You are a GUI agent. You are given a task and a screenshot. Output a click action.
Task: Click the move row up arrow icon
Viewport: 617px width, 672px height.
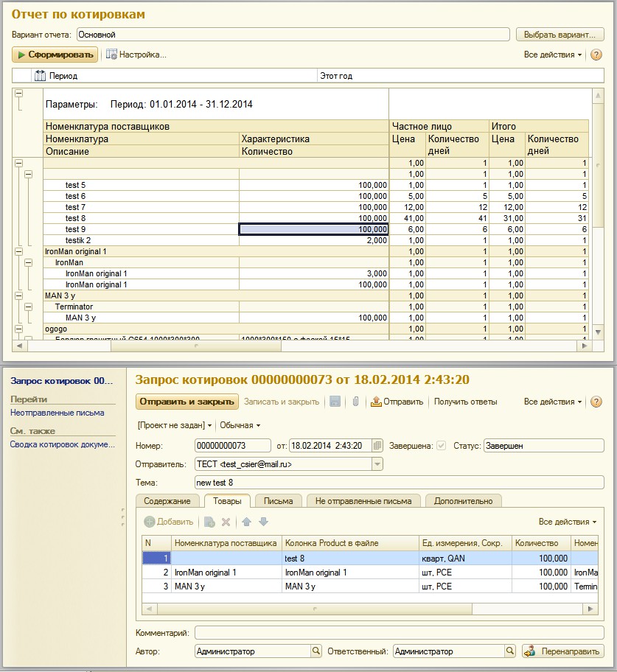pyautogui.click(x=246, y=522)
